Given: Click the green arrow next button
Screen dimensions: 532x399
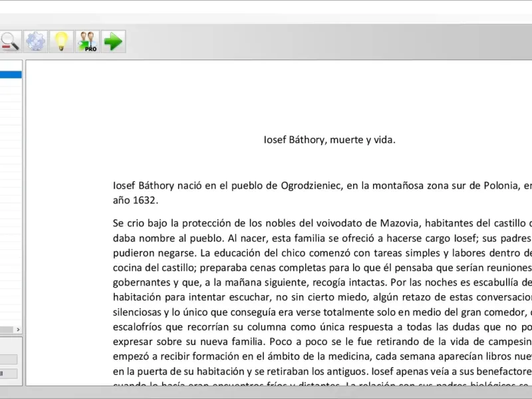Looking at the screenshot, I should 113,41.
